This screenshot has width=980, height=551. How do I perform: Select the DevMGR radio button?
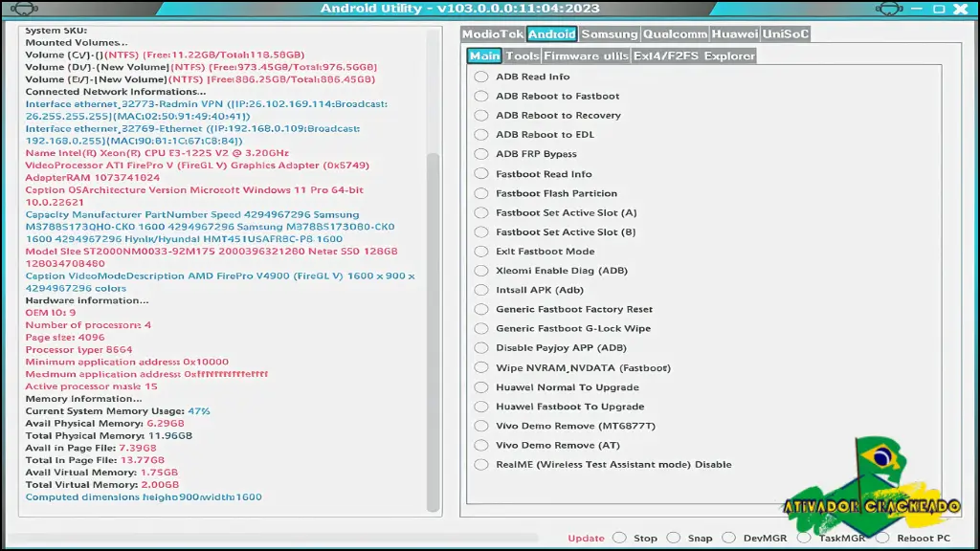coord(728,538)
